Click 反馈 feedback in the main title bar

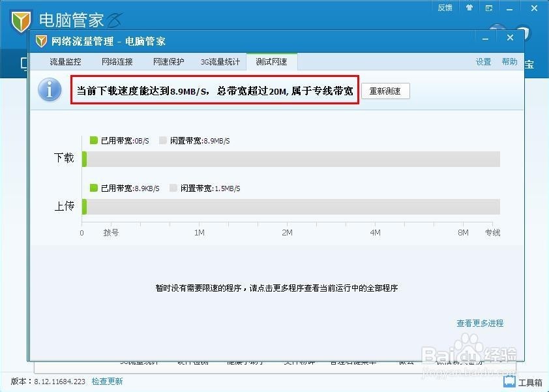click(445, 8)
